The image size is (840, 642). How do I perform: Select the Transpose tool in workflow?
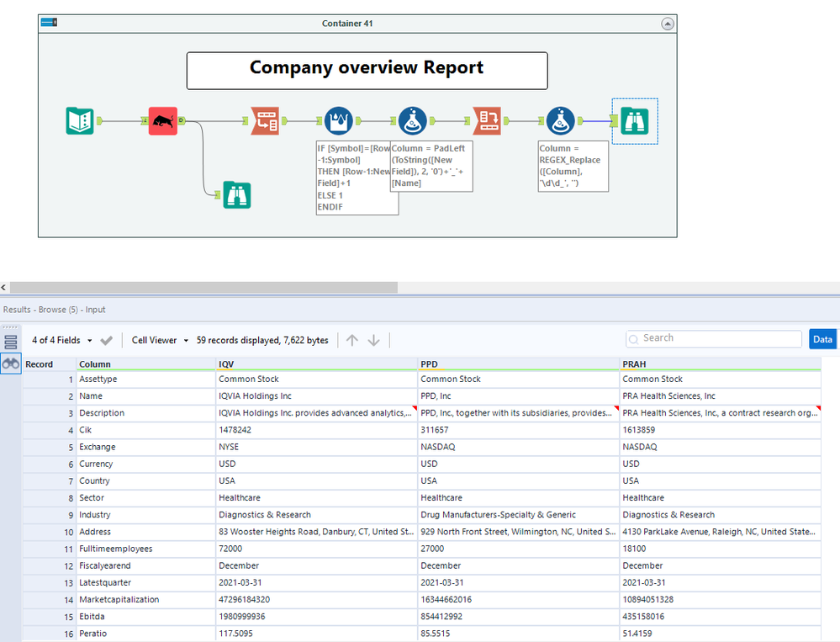pyautogui.click(x=265, y=121)
